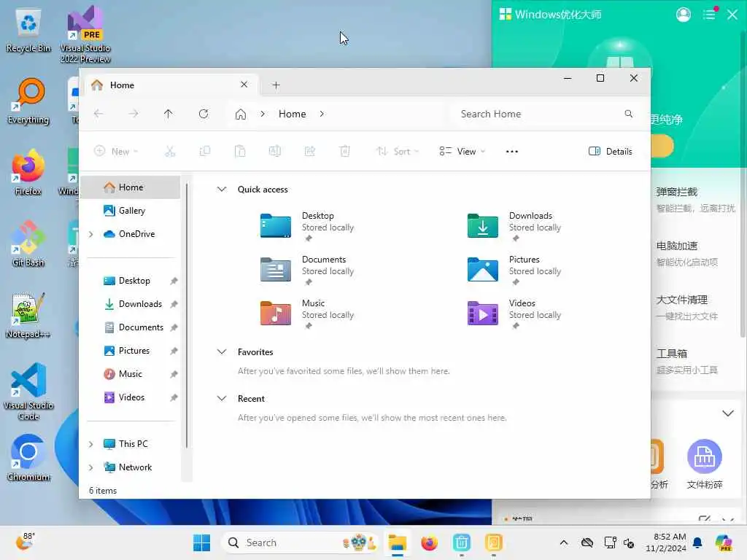Open the See more ellipsis menu
Viewport: 747px width, 560px height.
coord(511,152)
